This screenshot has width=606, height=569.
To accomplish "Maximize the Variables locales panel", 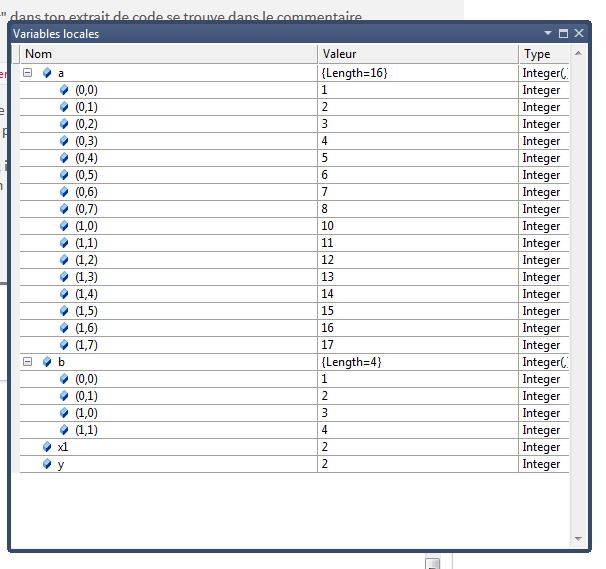I will tap(563, 34).
